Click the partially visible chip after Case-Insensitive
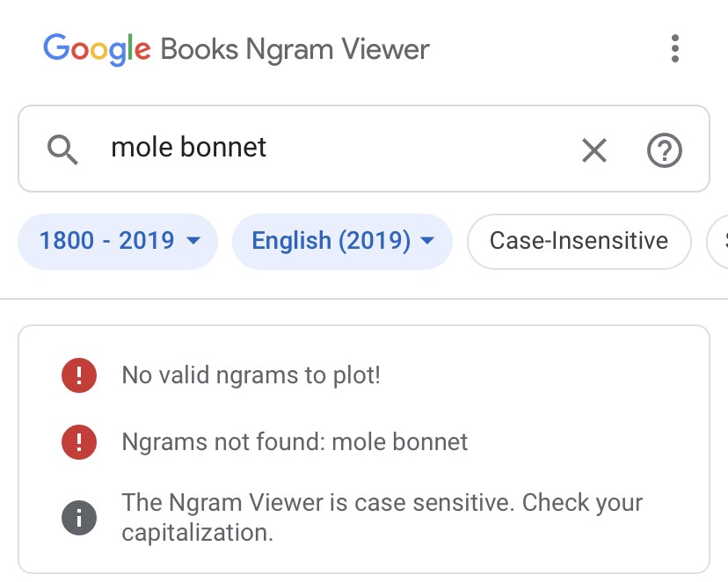The image size is (728, 582). point(718,241)
